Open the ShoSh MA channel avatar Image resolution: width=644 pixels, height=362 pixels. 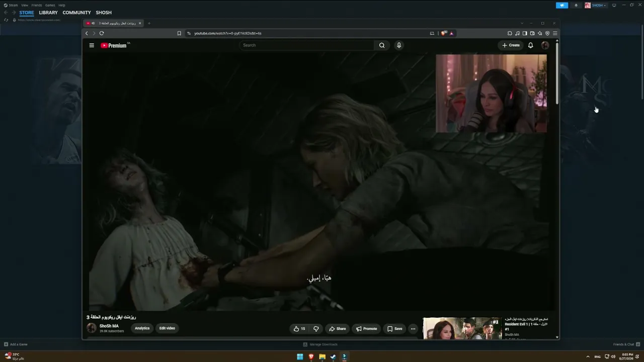pos(92,328)
